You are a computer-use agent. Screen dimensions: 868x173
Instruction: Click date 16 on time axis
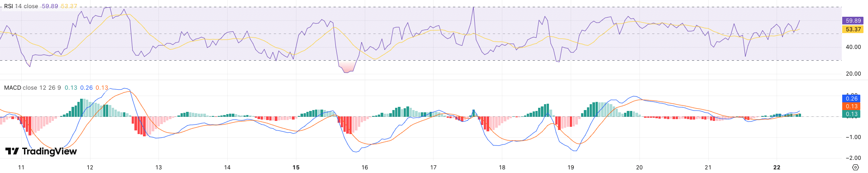[365, 168]
